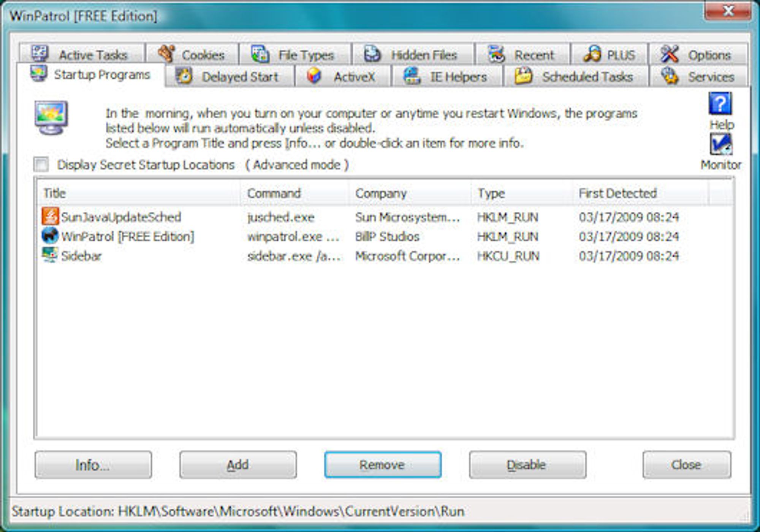Select the Delayed Start tab
The height and width of the screenshot is (532, 760).
pos(230,76)
